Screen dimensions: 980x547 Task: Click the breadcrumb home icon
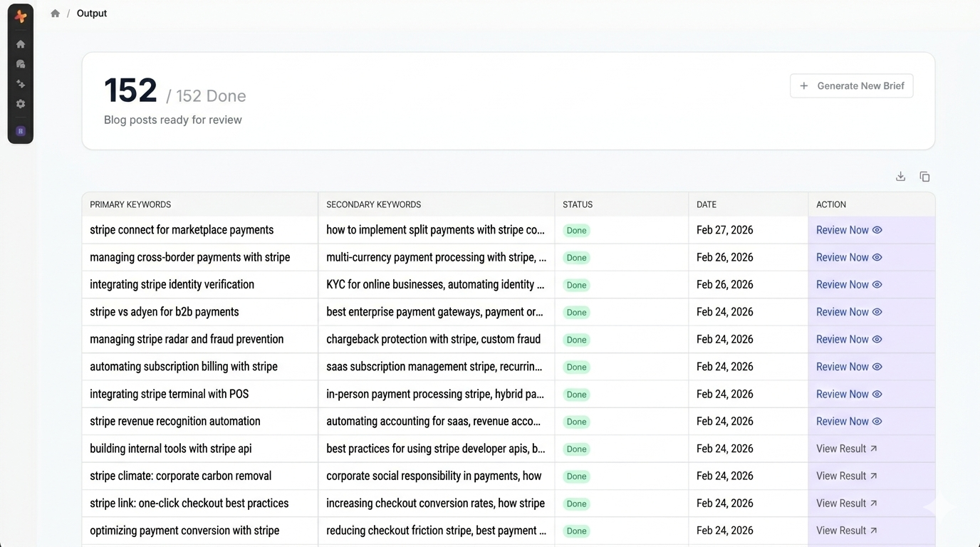coord(55,14)
